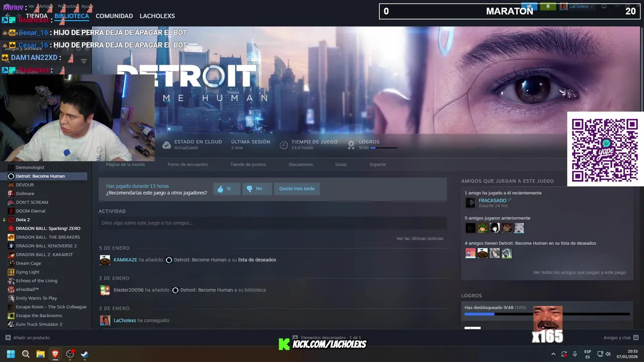Open the Guías tab
644x362 pixels.
pyautogui.click(x=341, y=164)
